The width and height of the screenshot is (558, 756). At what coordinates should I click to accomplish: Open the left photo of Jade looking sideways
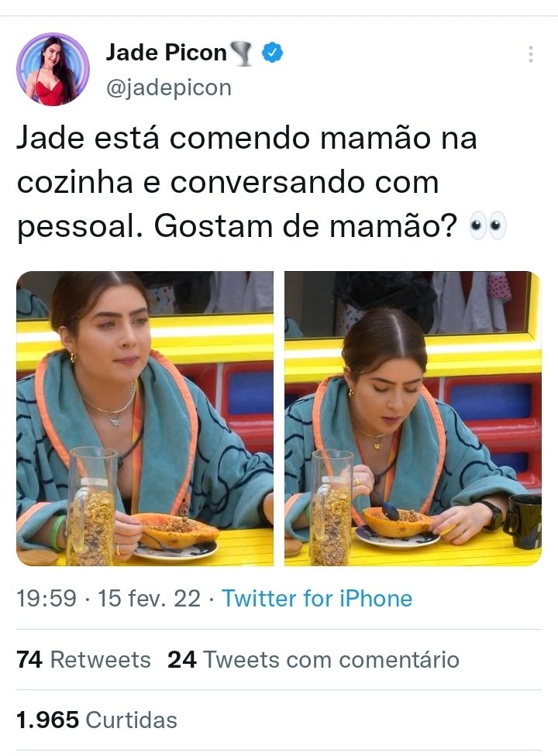145,418
